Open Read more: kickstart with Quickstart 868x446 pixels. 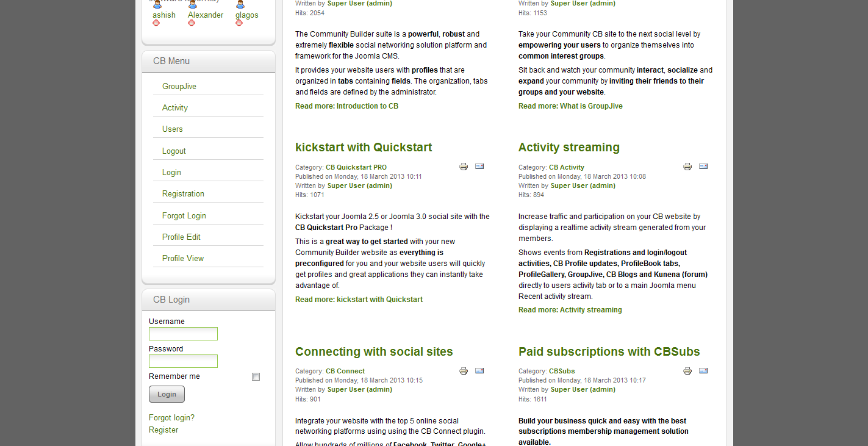(x=359, y=300)
